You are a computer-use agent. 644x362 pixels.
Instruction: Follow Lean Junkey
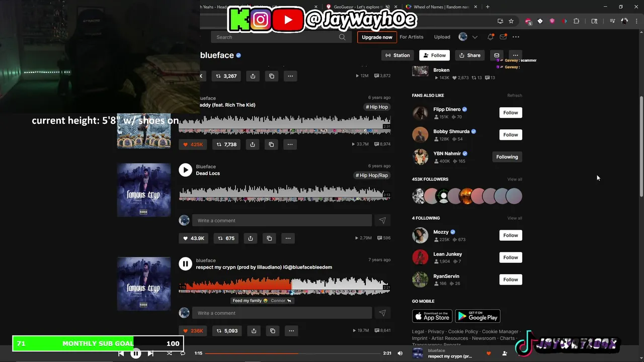point(511,257)
